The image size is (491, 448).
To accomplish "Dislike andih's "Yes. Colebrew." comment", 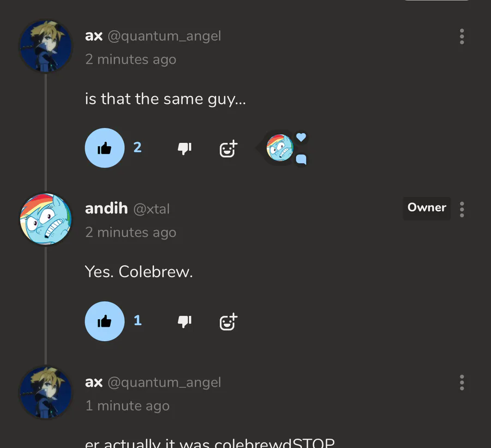I will 184,321.
